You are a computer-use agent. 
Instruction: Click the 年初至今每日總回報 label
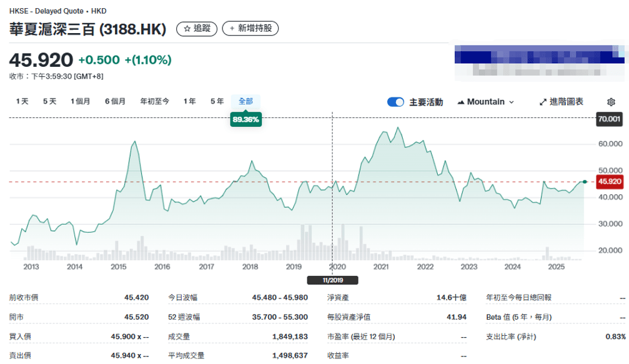(518, 297)
